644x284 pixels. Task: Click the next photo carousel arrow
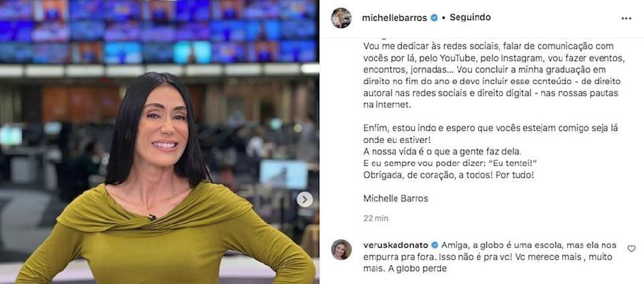tap(305, 200)
